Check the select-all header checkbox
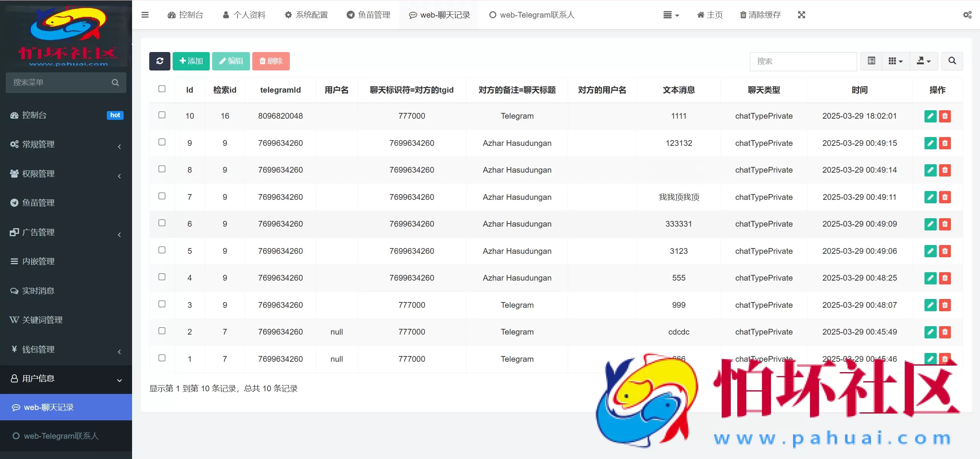Image resolution: width=980 pixels, height=459 pixels. coord(162,88)
